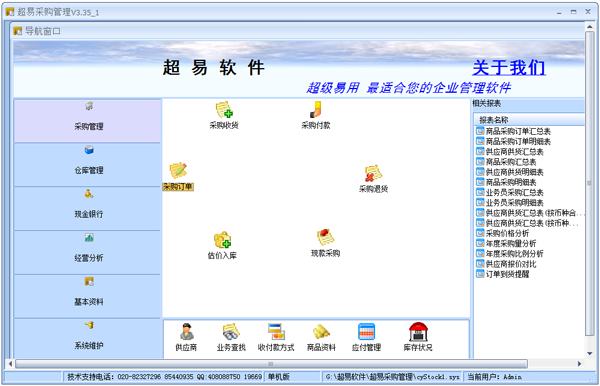Open the 商品资料 icon

321,337
